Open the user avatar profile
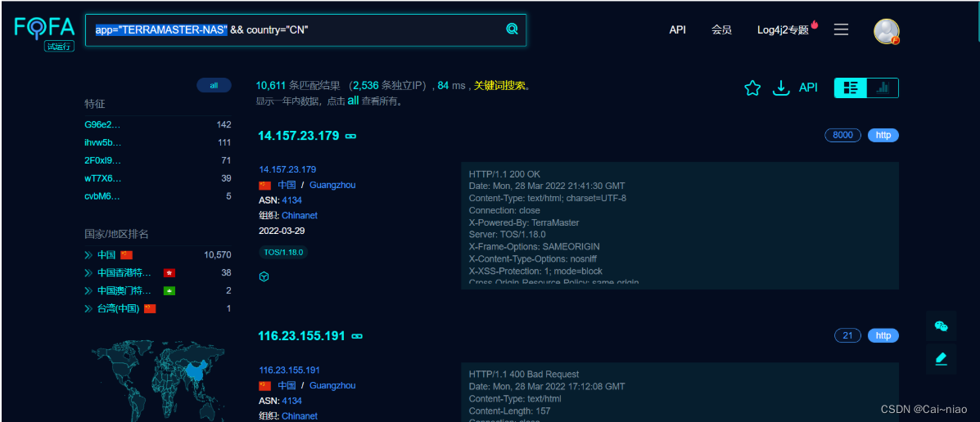Image resolution: width=980 pixels, height=422 pixels. coord(886,31)
